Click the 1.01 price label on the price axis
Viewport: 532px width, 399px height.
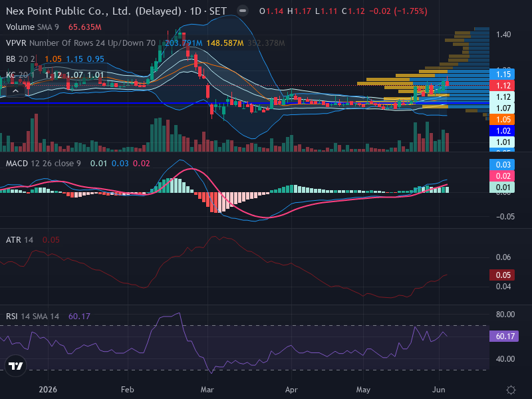[x=502, y=142]
